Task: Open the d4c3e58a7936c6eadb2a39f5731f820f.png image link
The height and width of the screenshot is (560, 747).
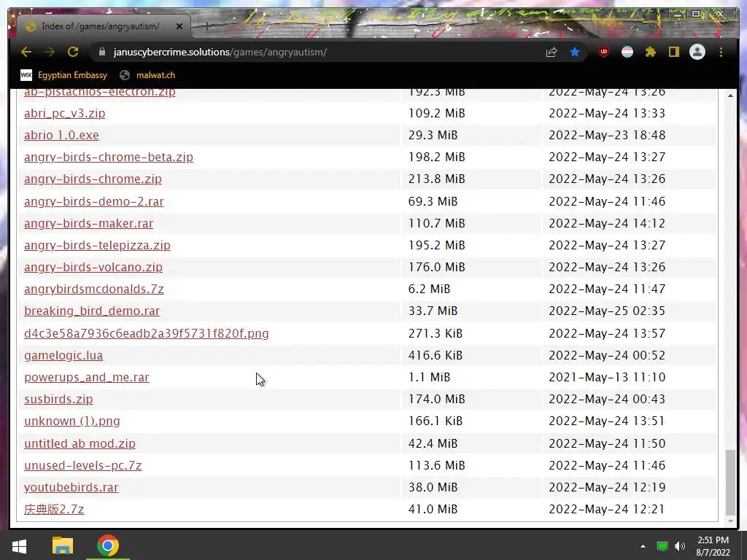Action: pos(146,333)
